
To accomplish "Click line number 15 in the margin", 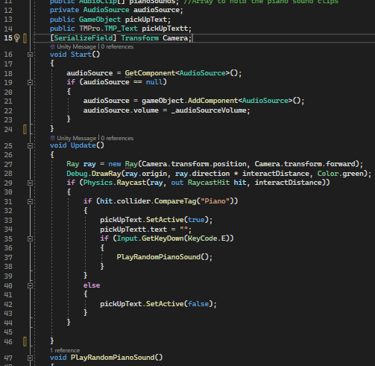I will (8, 38).
